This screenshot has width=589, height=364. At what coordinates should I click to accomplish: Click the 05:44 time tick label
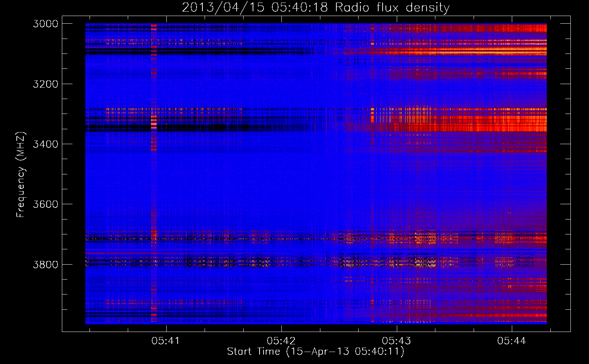(512, 341)
